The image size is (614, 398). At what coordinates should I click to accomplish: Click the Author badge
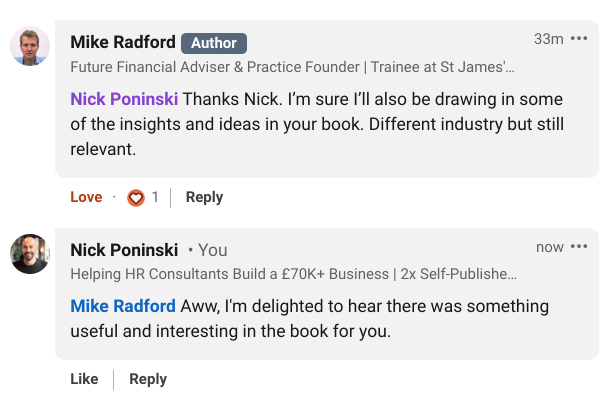click(x=214, y=43)
